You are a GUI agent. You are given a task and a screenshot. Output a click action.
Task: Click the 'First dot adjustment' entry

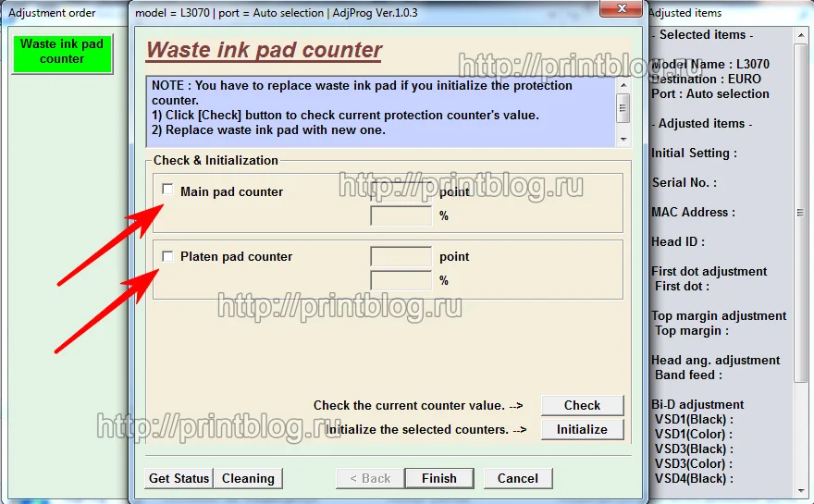709,272
